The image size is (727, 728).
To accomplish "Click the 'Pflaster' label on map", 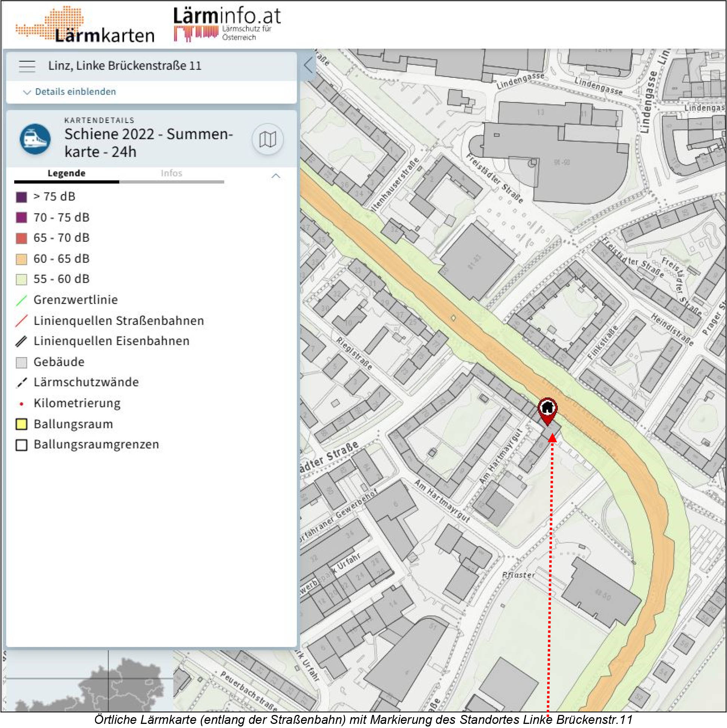I will tap(518, 575).
